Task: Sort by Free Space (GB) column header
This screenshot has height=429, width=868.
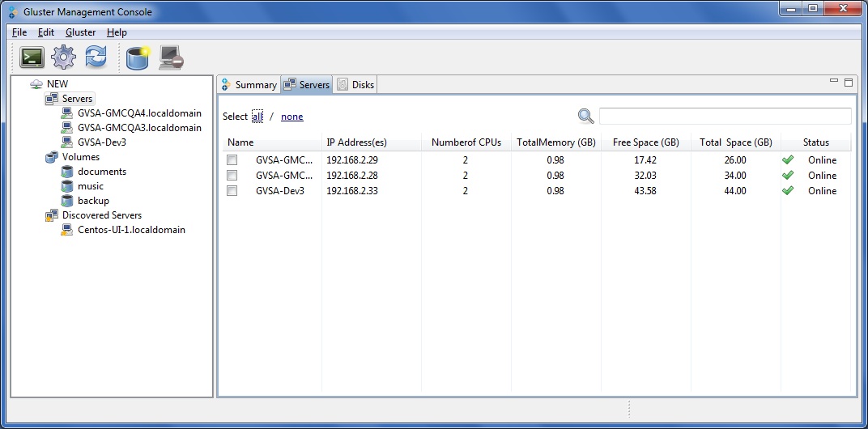Action: [x=645, y=142]
